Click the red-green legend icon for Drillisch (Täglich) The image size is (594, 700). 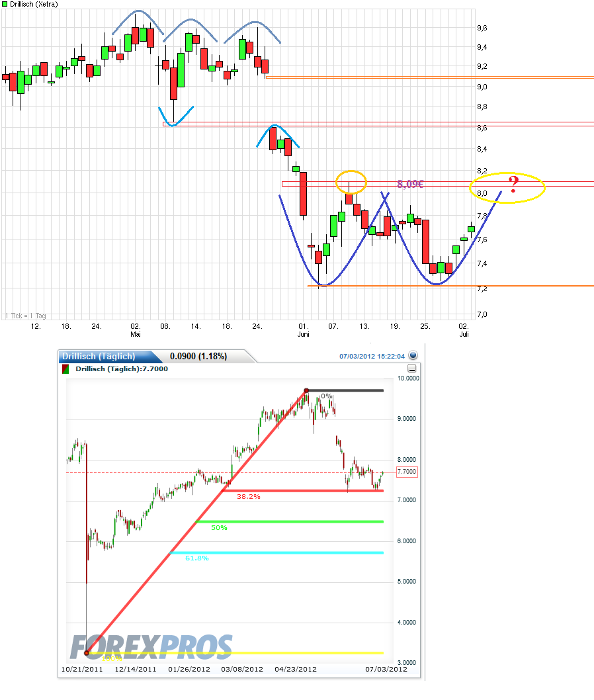pyautogui.click(x=65, y=369)
